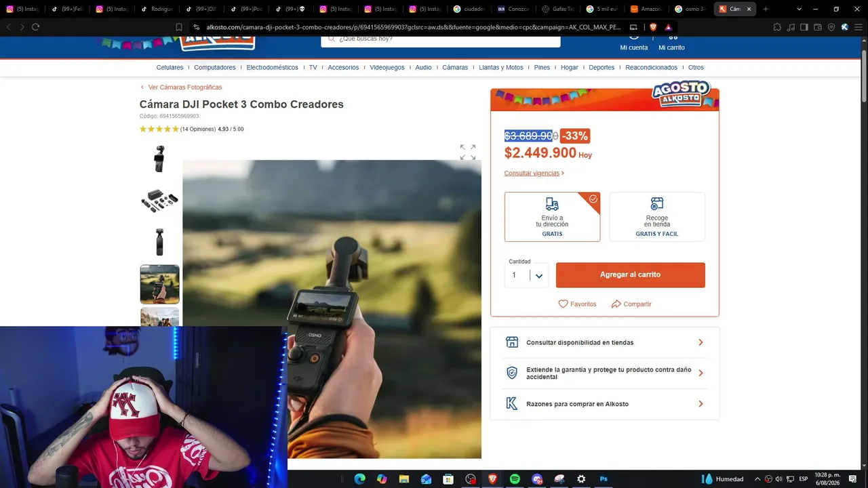The height and width of the screenshot is (488, 868).
Task: Expand the Extiende la garantía option
Action: click(x=605, y=373)
